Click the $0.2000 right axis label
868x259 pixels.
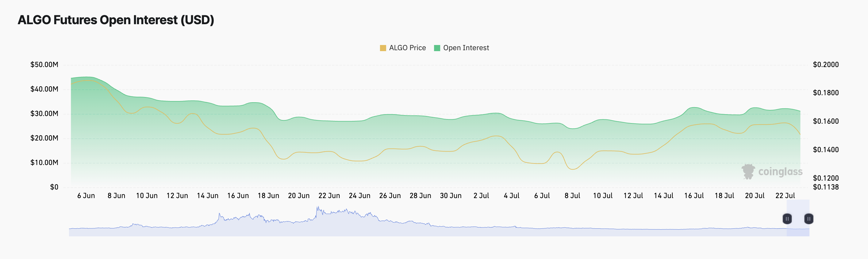tap(826, 65)
